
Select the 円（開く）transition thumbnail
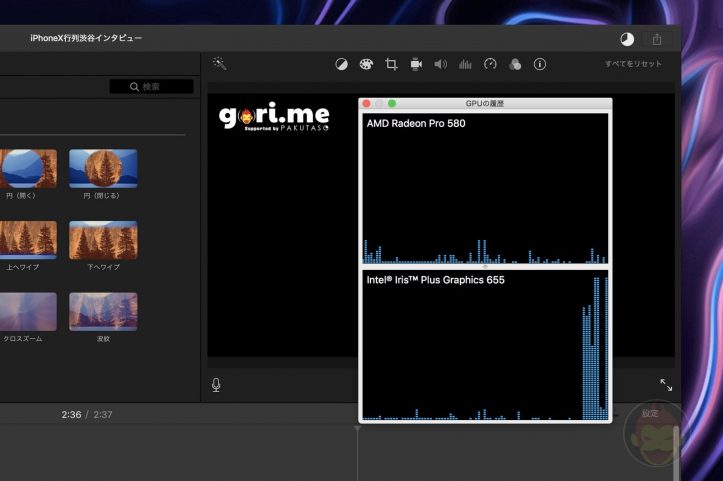(28, 168)
